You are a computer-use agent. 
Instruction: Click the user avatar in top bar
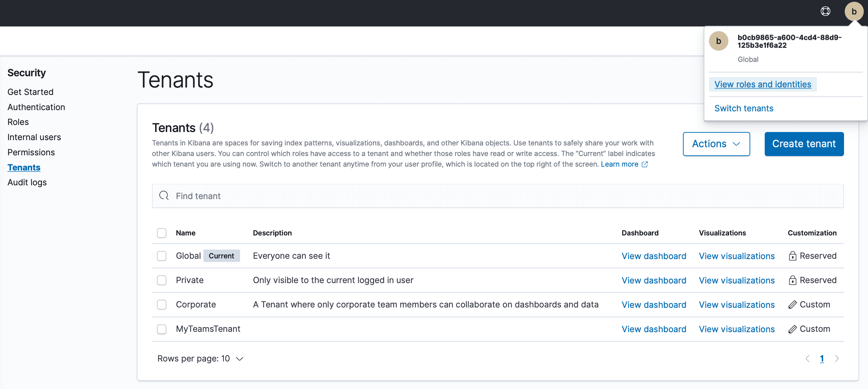pos(854,12)
